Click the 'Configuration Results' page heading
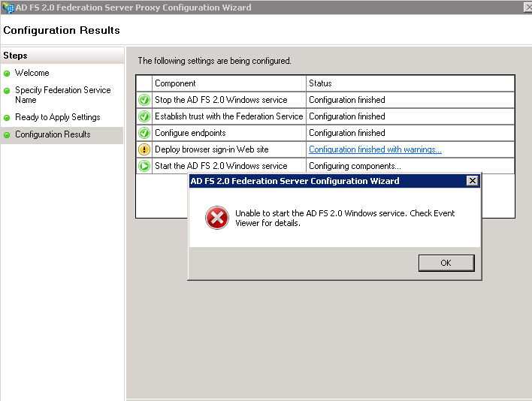Image resolution: width=532 pixels, height=401 pixels. [x=62, y=30]
